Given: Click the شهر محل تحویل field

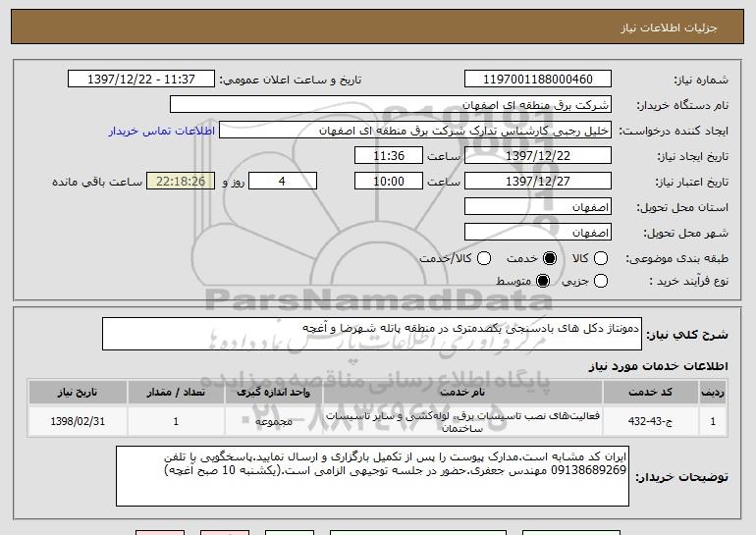Looking at the screenshot, I should (x=538, y=233).
